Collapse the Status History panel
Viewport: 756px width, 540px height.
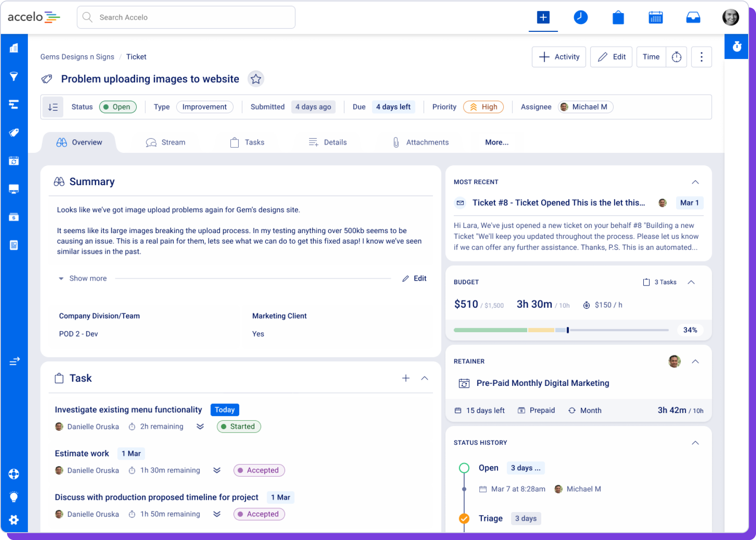(x=695, y=443)
